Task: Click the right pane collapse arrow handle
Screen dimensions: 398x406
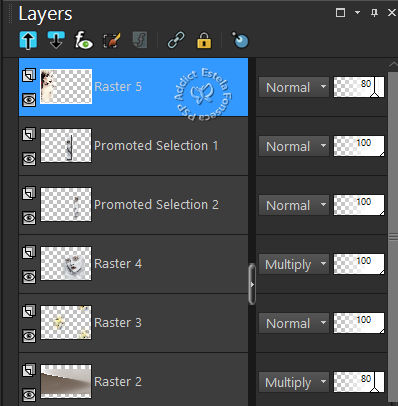Action: point(252,284)
